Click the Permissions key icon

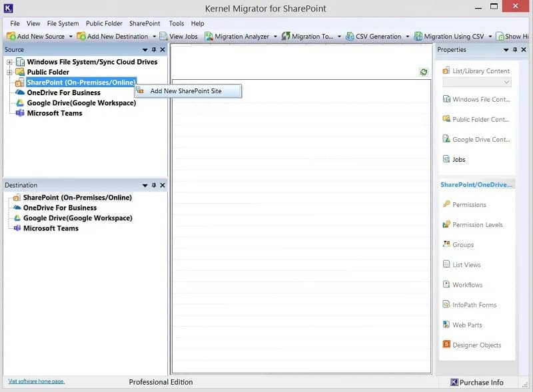pos(446,204)
